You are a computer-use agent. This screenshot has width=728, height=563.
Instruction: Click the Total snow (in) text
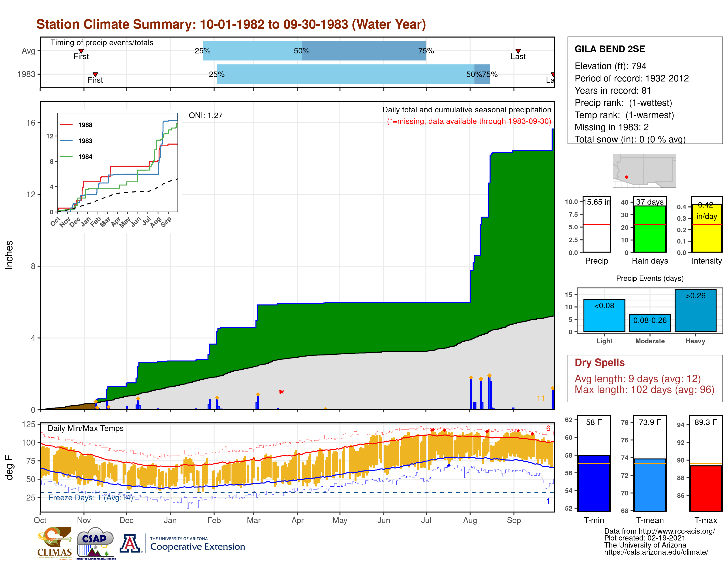click(x=630, y=139)
